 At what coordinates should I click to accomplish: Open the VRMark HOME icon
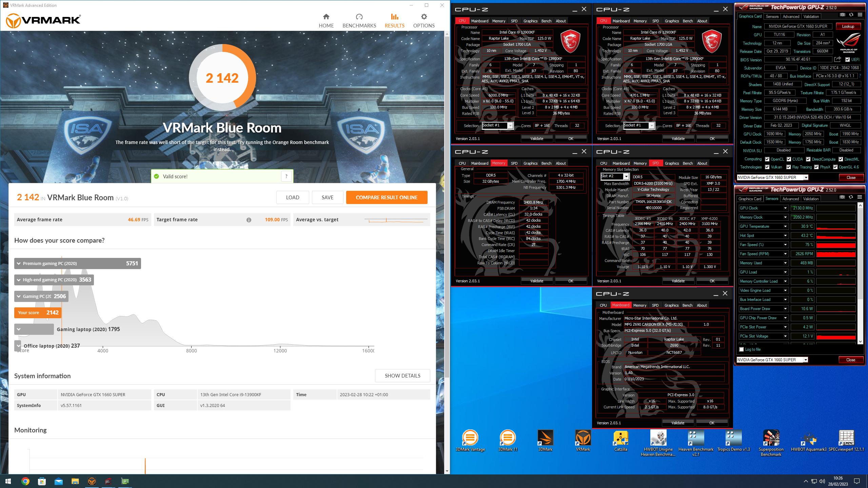point(326,17)
